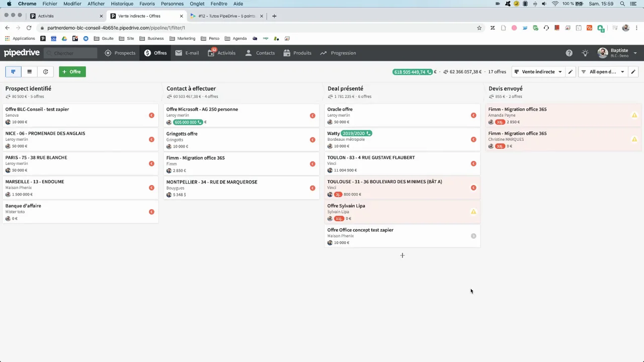Open the lightbulb tips icon
Screen dimensions: 644x362
tap(585, 53)
